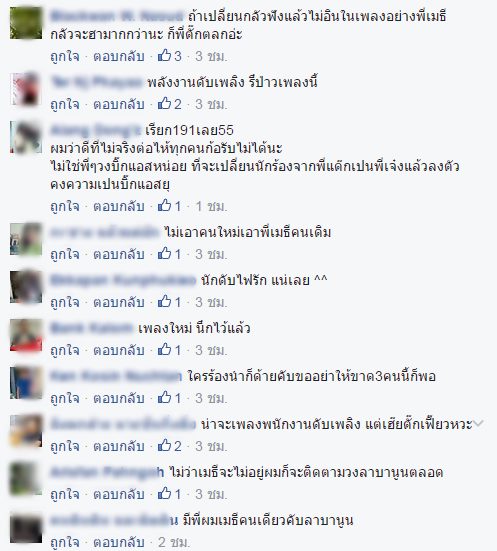Open chevron menu on น่าจะเพลงพนักงานดับเพลิง comment
This screenshot has width=497, height=551.
pyautogui.click(x=478, y=423)
